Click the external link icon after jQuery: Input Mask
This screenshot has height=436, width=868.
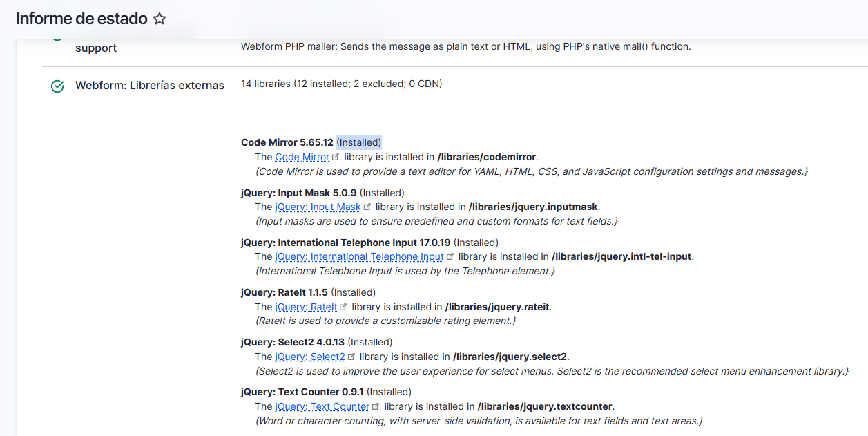[367, 206]
